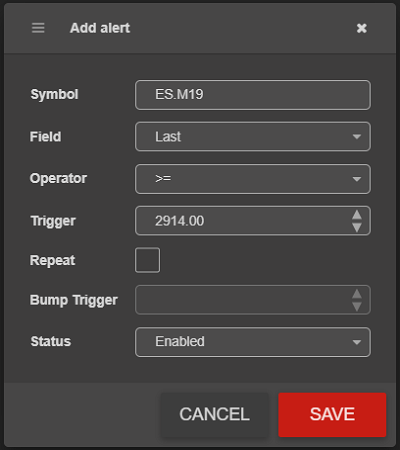This screenshot has width=400, height=450.
Task: Enable the Repeat checkbox
Action: click(147, 260)
